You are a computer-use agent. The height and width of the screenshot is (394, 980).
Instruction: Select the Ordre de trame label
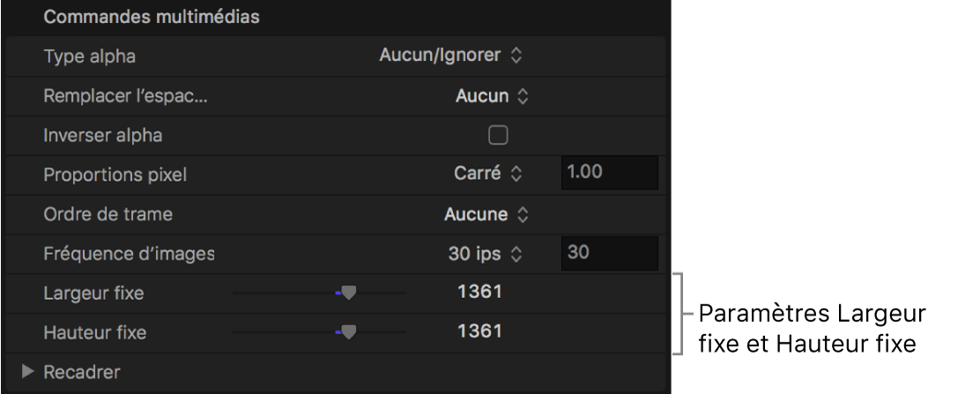pos(107,214)
